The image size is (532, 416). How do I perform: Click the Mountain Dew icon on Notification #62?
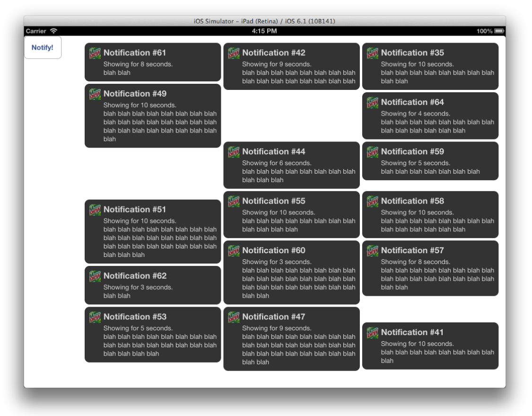click(x=95, y=276)
